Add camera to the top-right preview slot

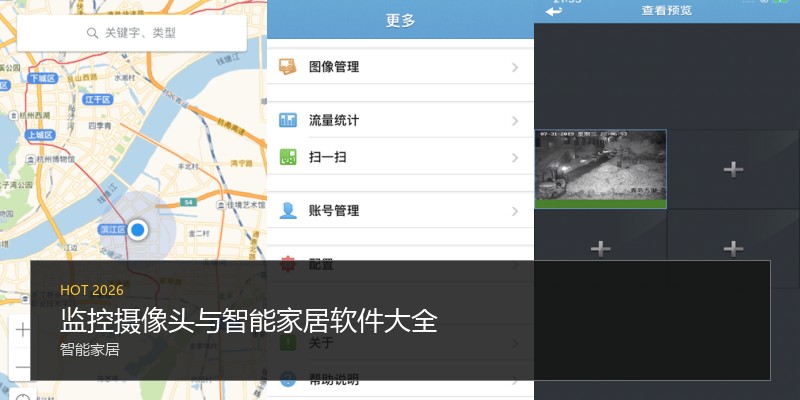pyautogui.click(x=733, y=169)
